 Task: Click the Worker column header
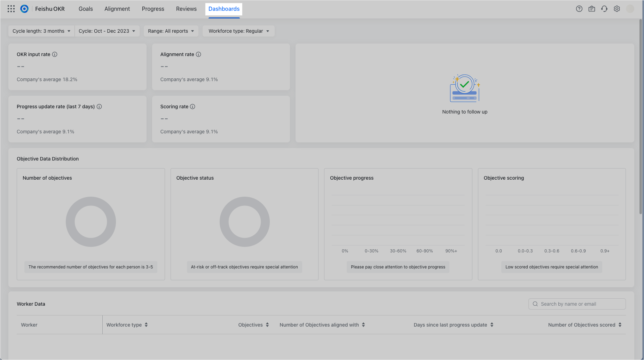click(29, 325)
